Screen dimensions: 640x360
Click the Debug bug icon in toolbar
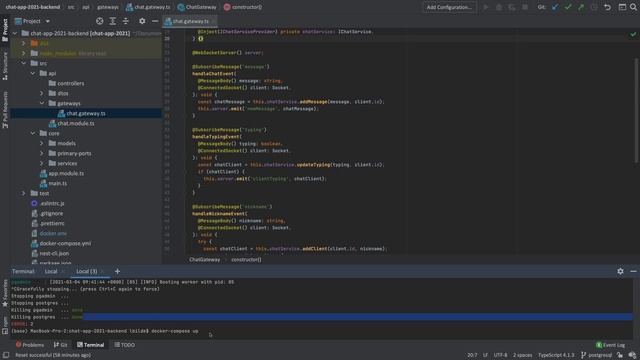[x=499, y=7]
